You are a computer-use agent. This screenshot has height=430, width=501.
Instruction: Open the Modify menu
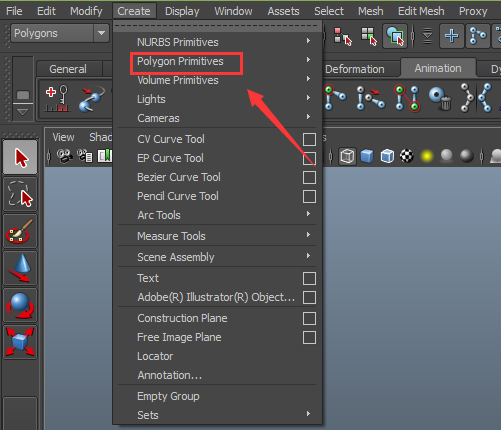click(86, 11)
